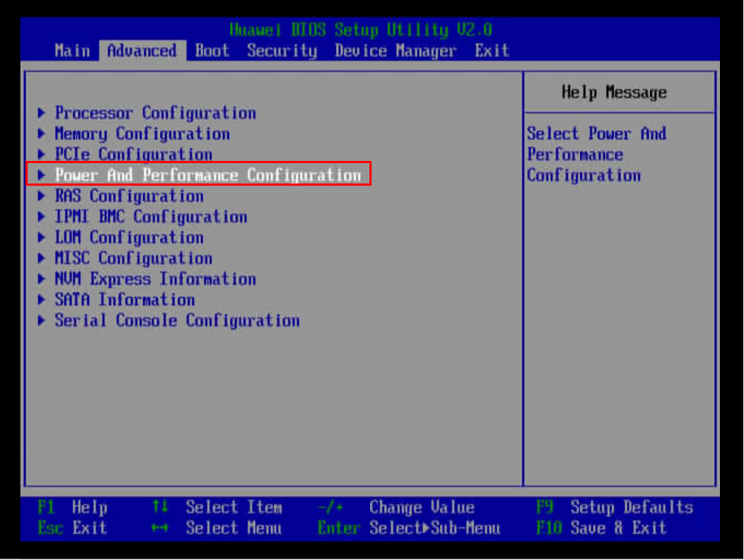
Task: Click the arrow beside SATA Information
Action: pos(42,300)
